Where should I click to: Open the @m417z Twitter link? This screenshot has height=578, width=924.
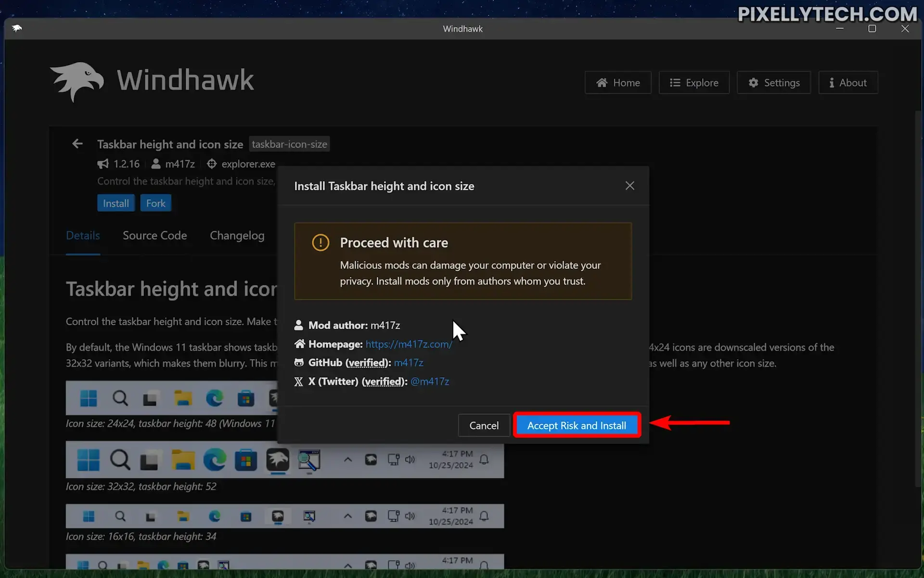tap(429, 381)
